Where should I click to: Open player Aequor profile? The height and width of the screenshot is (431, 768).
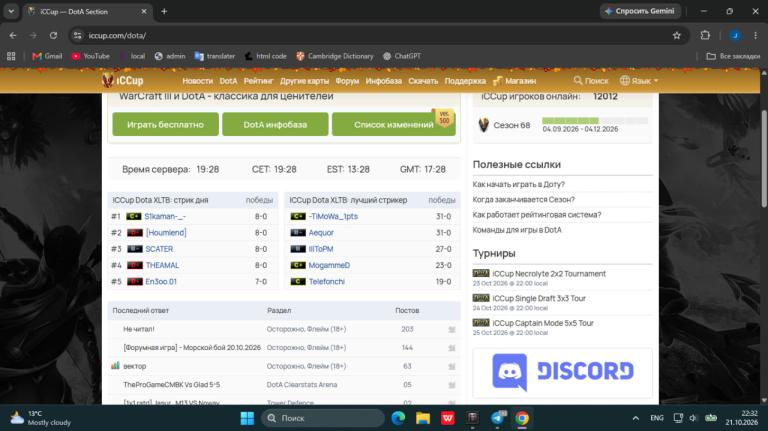(x=321, y=233)
